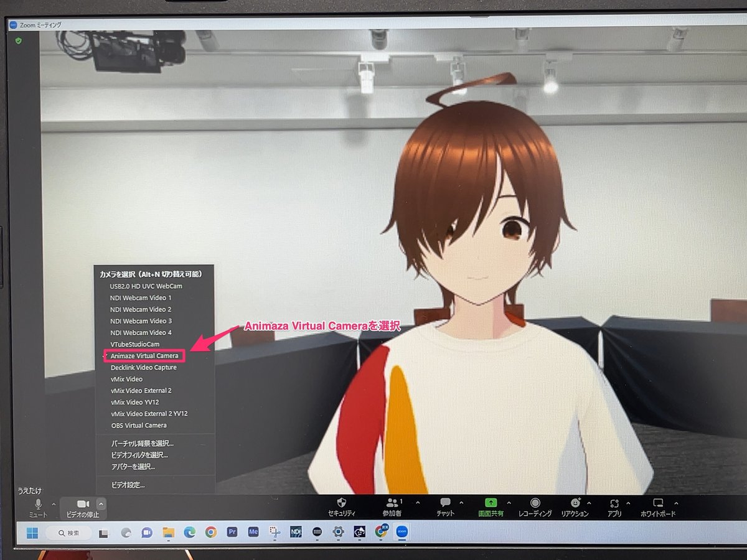Select vMix Video camera entry
This screenshot has width=747, height=560.
click(x=126, y=379)
